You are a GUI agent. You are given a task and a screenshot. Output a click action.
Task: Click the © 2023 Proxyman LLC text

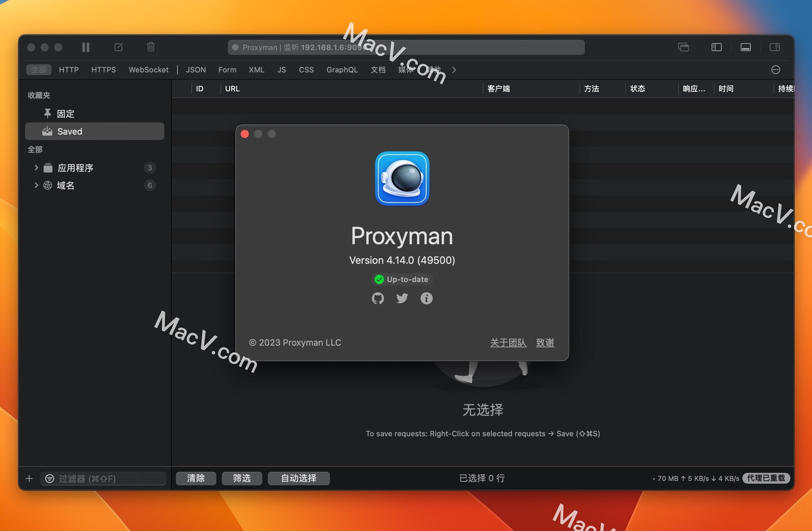(295, 343)
